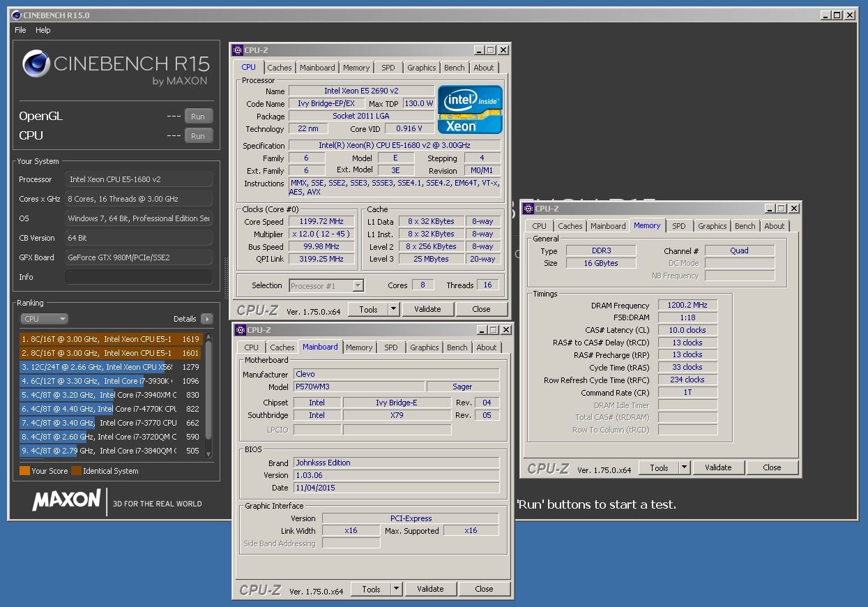The image size is (868, 607).
Task: Open the Details arrow in the Ranking panel
Action: [x=206, y=319]
